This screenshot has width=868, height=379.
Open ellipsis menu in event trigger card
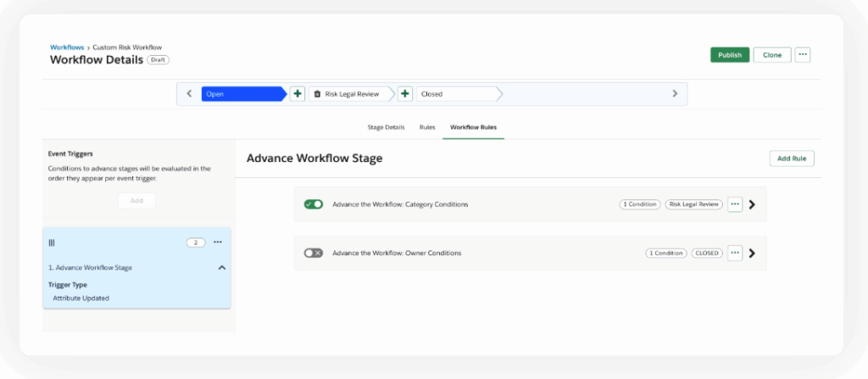[x=218, y=242]
